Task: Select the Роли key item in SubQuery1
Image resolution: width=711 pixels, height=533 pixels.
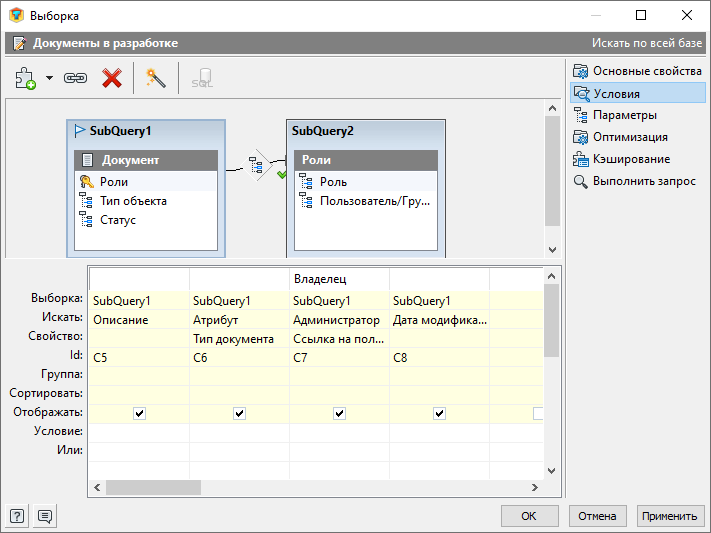Action: tap(113, 182)
